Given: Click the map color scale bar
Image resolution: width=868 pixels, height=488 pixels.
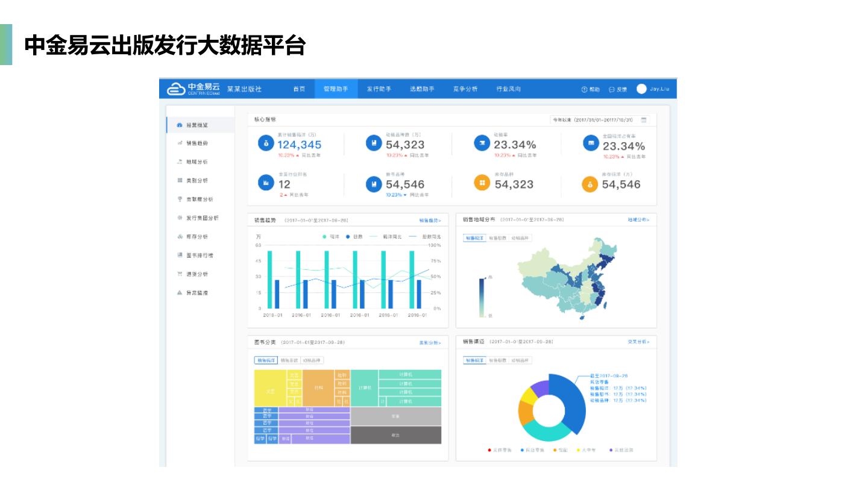Looking at the screenshot, I should (482, 297).
